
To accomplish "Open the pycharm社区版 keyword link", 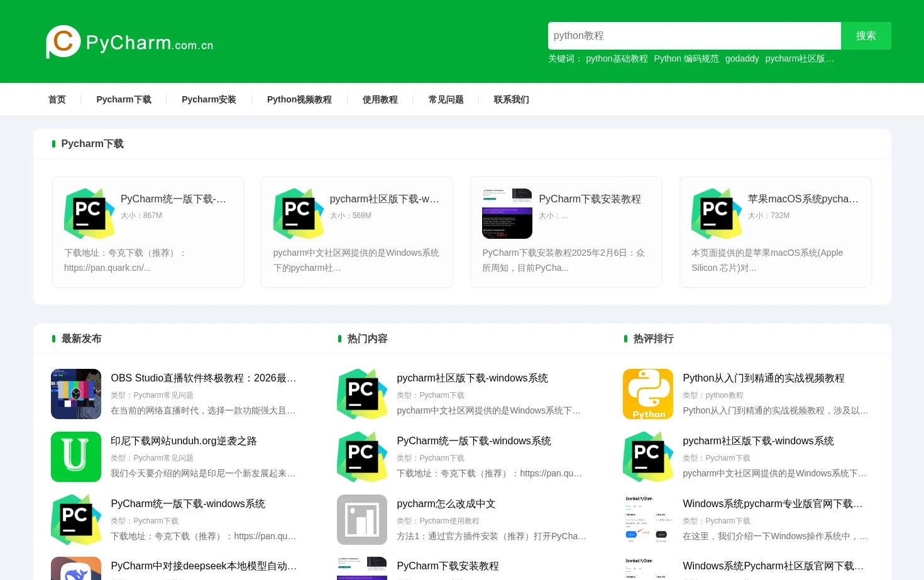I will click(800, 58).
